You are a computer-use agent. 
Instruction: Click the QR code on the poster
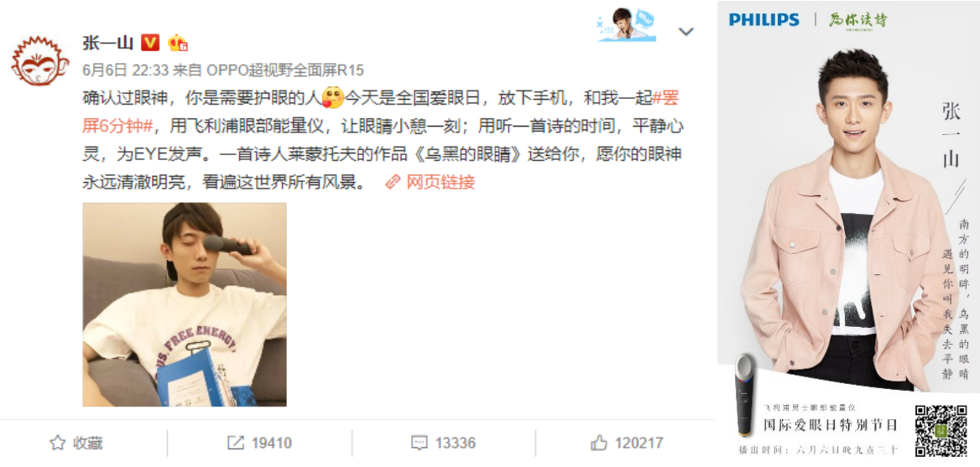tap(941, 431)
